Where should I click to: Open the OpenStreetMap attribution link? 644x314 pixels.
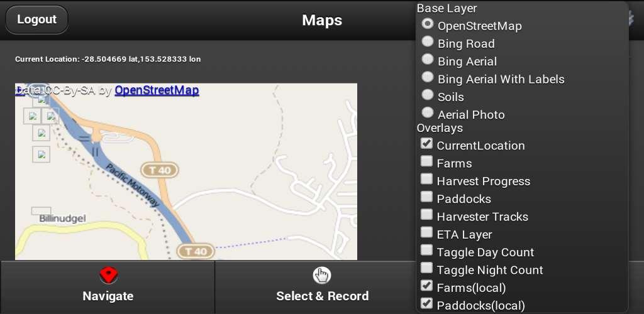[157, 90]
